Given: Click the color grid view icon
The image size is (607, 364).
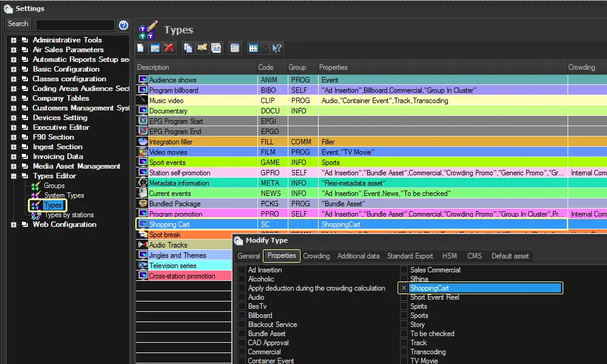Looking at the screenshot, I should 253,48.
